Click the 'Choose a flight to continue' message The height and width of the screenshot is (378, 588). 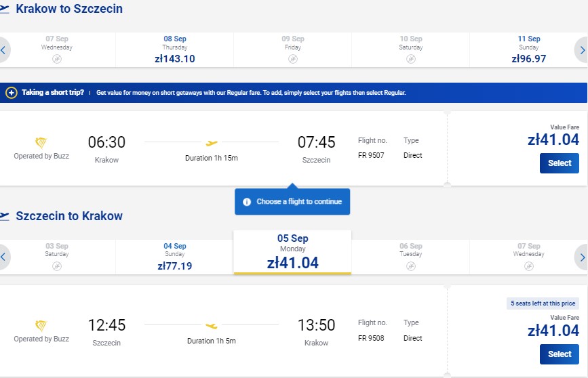(x=299, y=202)
